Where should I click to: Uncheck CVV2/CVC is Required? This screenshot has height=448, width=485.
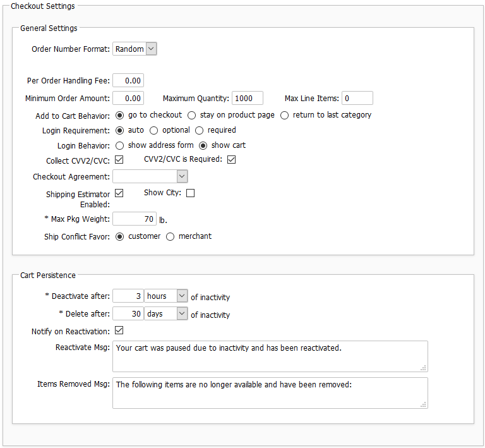tap(231, 160)
